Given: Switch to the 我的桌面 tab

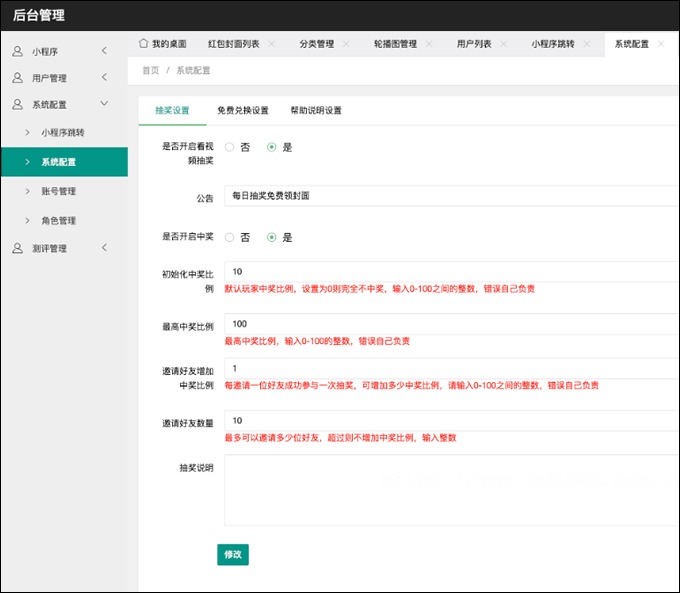Looking at the screenshot, I should pos(169,44).
